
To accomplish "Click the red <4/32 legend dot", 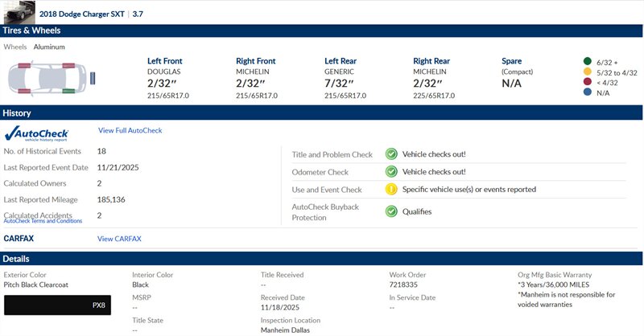I will [588, 82].
